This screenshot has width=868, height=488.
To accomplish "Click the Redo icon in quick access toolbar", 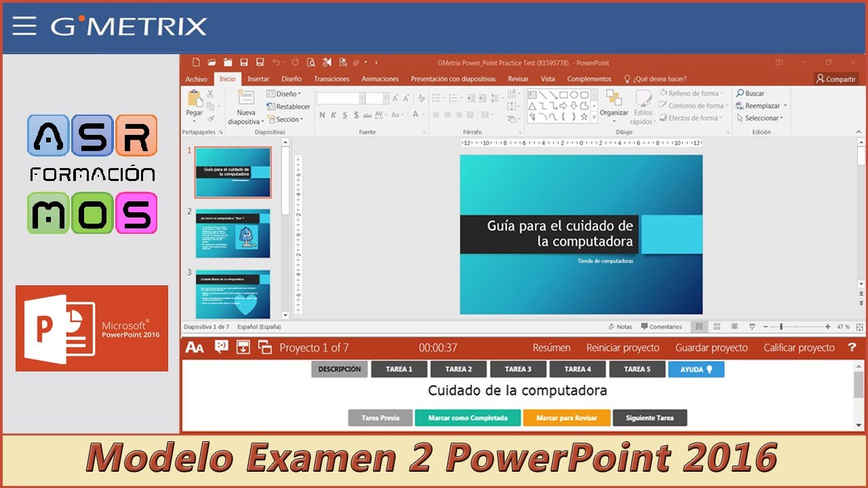I will tap(295, 62).
